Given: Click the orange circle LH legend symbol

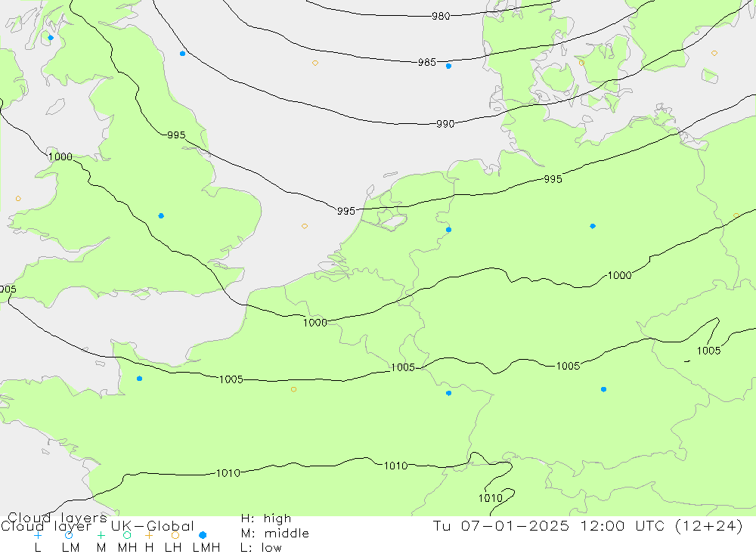Looking at the screenshot, I should [x=175, y=535].
